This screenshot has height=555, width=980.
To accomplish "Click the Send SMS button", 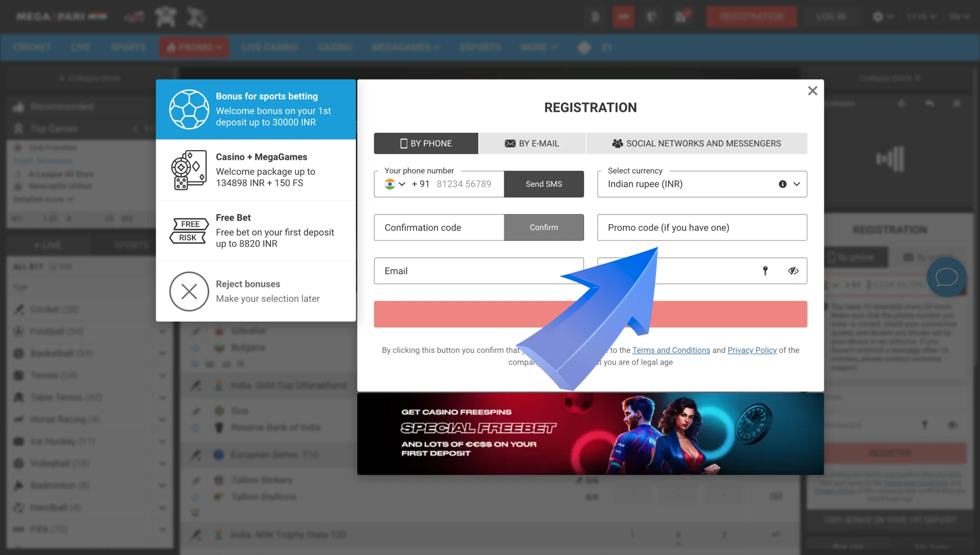I will point(544,184).
